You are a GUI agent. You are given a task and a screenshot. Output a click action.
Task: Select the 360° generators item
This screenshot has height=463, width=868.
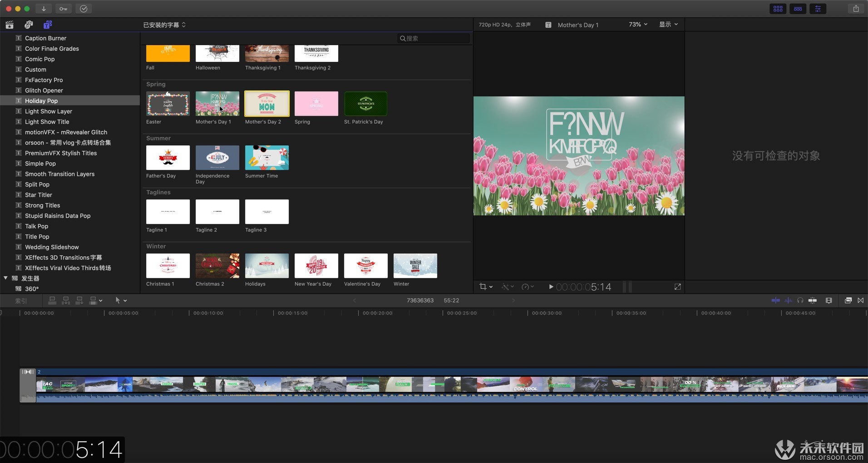[70, 289]
